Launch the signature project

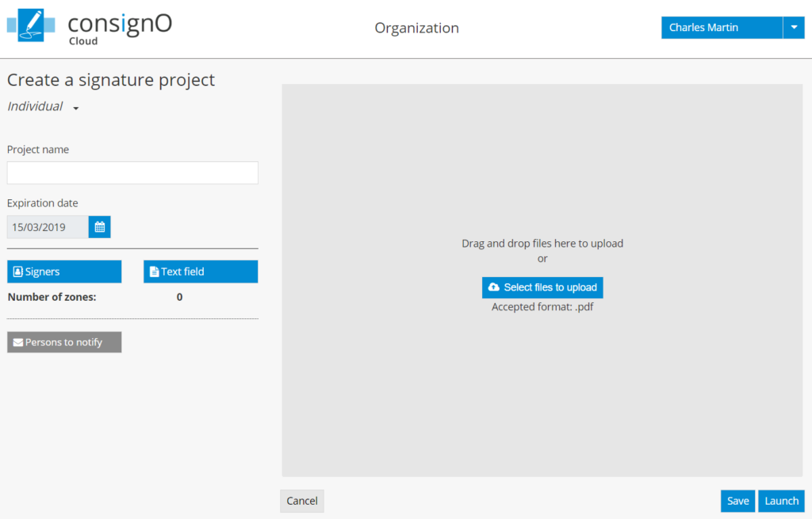pos(781,501)
